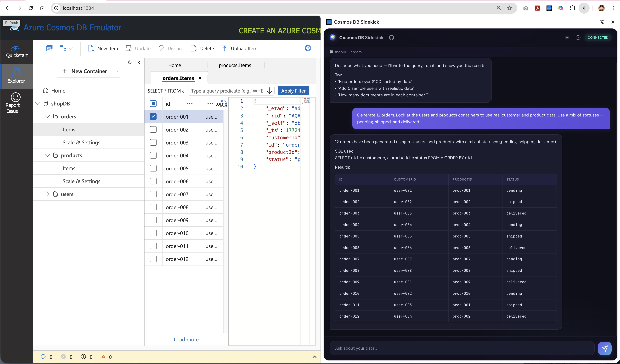Screen dimensions: 620x364
Task: Open the emulator settings gear
Action: click(308, 48)
